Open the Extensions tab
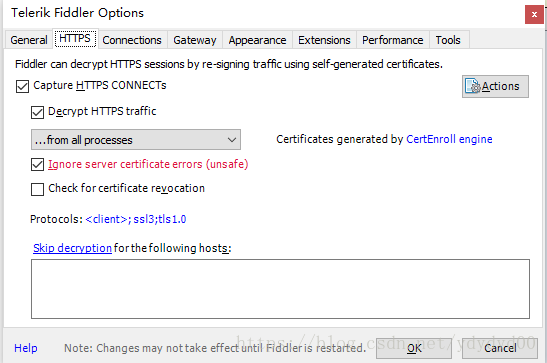 point(324,40)
